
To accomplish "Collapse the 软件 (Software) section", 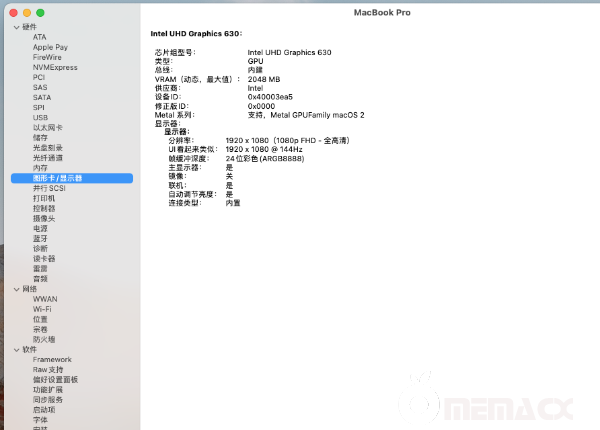I will pyautogui.click(x=15, y=349).
